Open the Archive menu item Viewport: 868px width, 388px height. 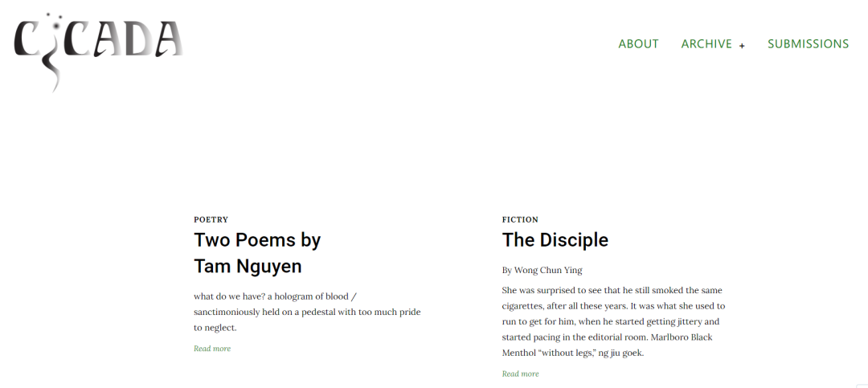point(706,43)
